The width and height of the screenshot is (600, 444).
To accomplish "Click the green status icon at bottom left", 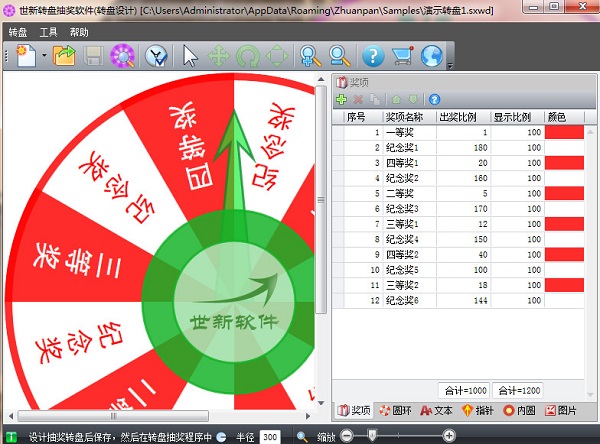I will [x=11, y=437].
